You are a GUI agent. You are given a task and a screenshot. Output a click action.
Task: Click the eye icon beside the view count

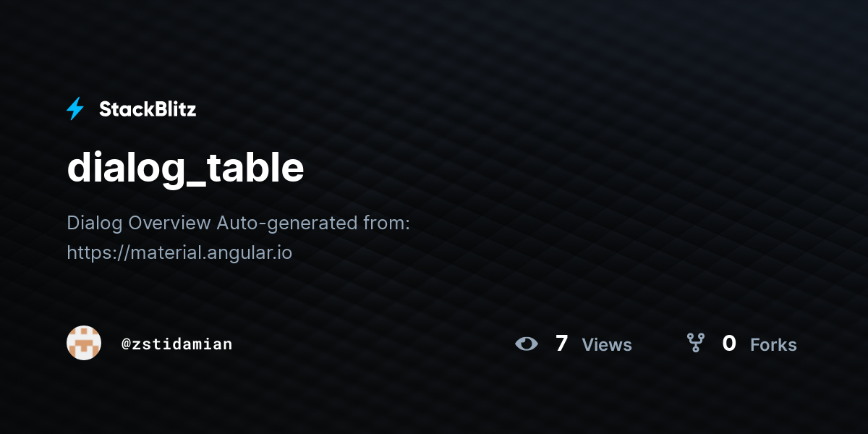(x=527, y=344)
